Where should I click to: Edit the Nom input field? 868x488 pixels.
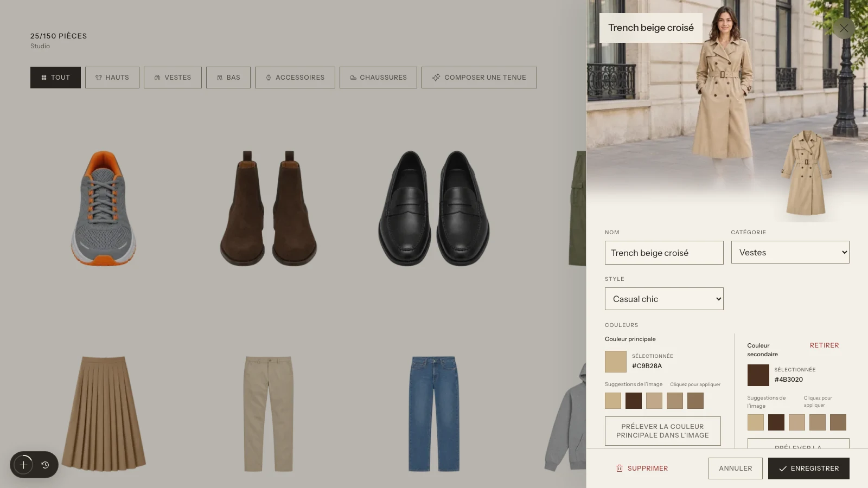(664, 253)
